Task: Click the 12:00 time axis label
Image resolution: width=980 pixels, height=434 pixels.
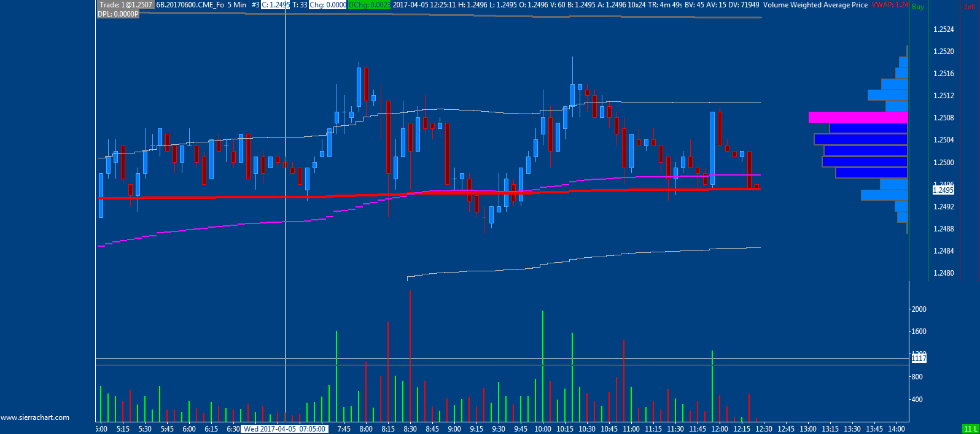Action: [x=720, y=429]
